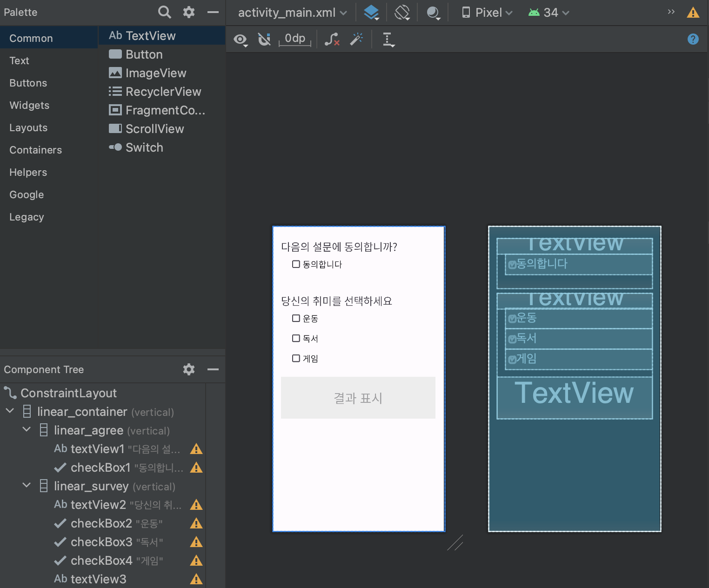This screenshot has width=709, height=588.
Task: Select Widgets palette category
Action: (x=49, y=105)
